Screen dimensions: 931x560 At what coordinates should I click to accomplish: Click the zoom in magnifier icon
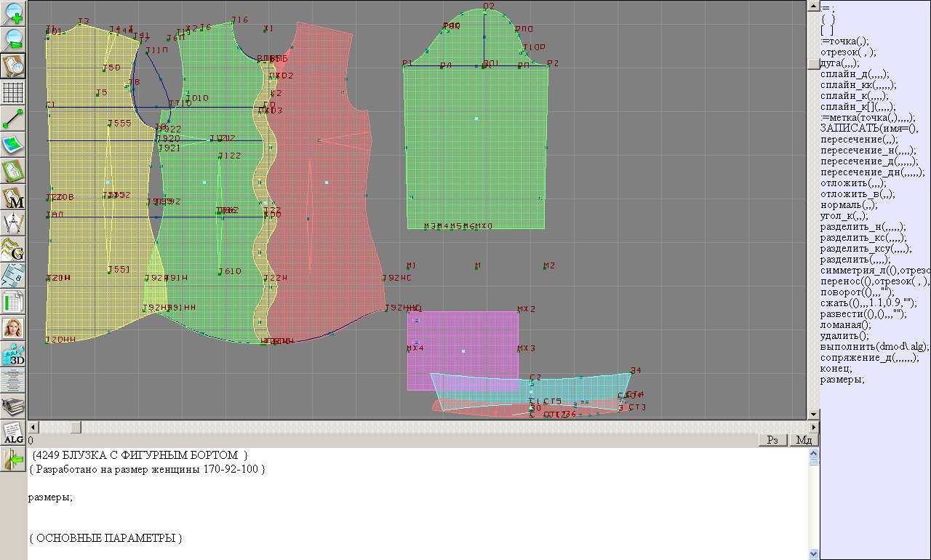[x=14, y=13]
